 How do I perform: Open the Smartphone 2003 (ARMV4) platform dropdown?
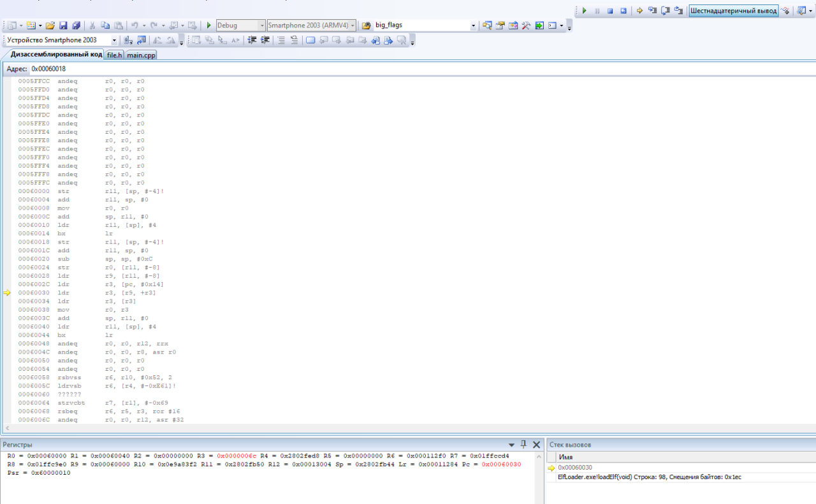coord(353,25)
